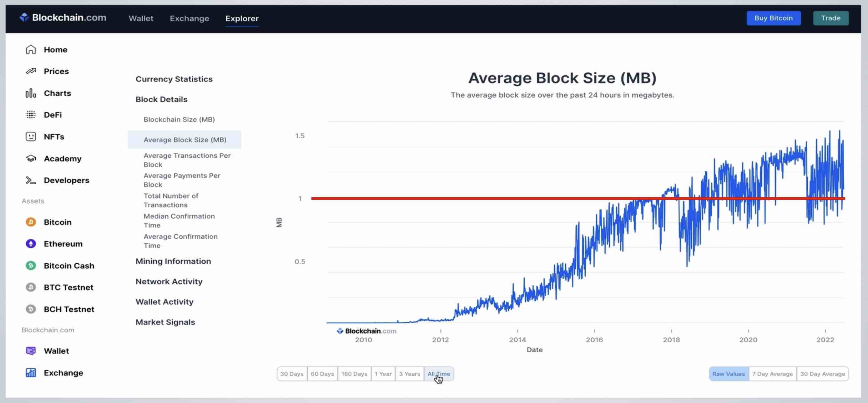Image resolution: width=868 pixels, height=403 pixels.
Task: Click the Home house icon
Action: (x=31, y=49)
